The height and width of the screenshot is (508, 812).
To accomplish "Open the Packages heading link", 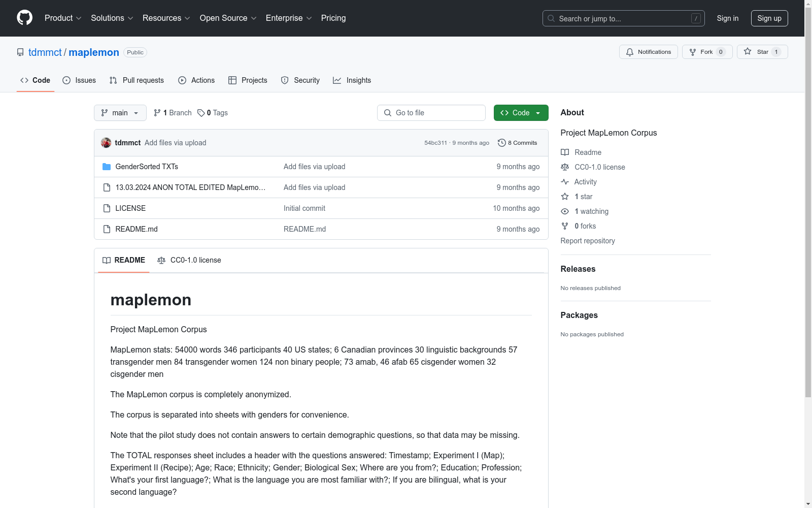I will 579,315.
